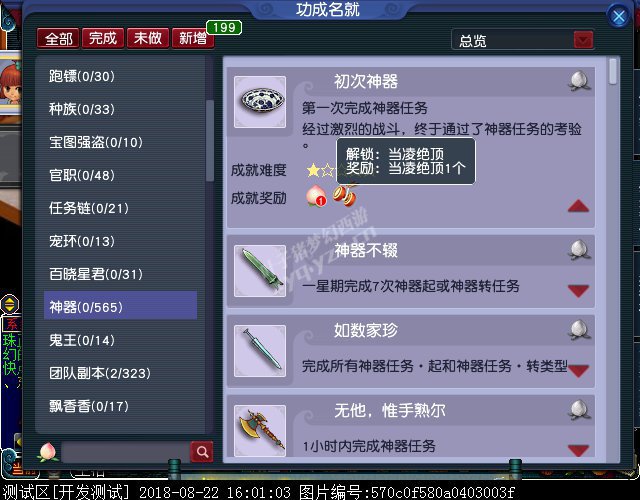This screenshot has width=640, height=500.
Task: Show the 新增 achievements tab
Action: click(193, 38)
